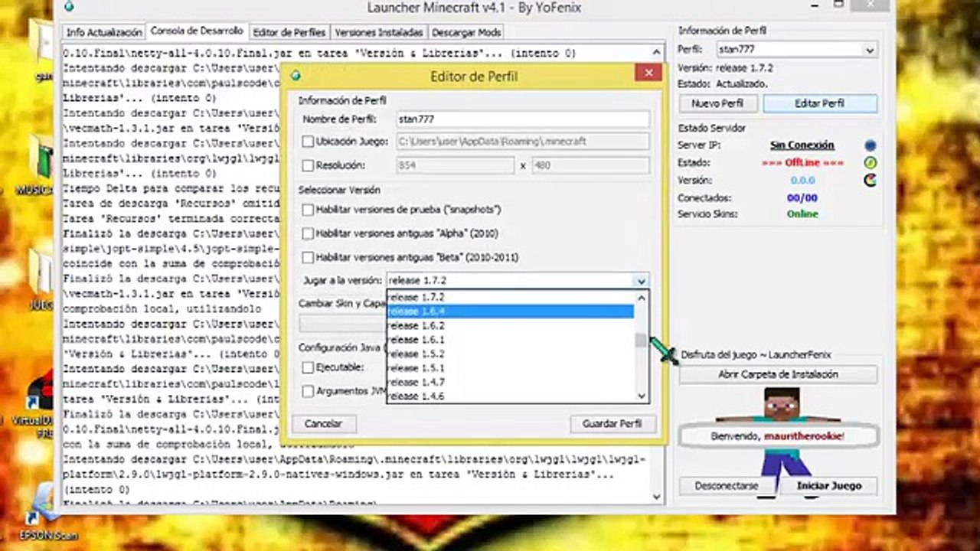Select release 1.4.6 from version list
This screenshot has width=980, height=551.
pyautogui.click(x=511, y=396)
